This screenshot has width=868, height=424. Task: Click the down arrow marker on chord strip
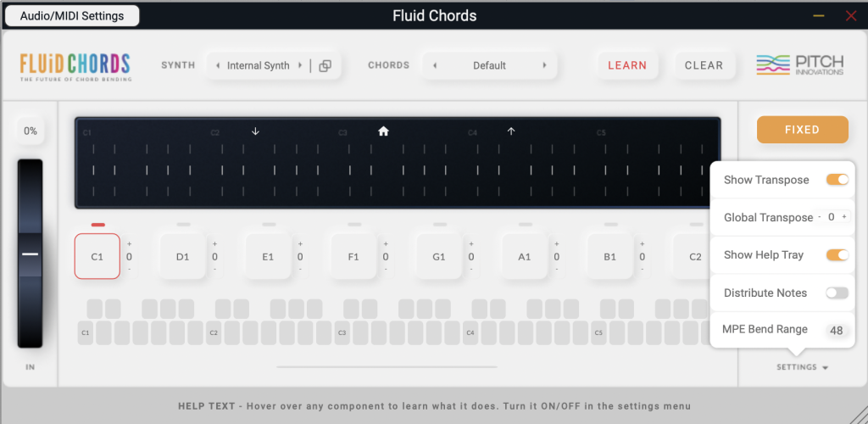[x=255, y=131]
